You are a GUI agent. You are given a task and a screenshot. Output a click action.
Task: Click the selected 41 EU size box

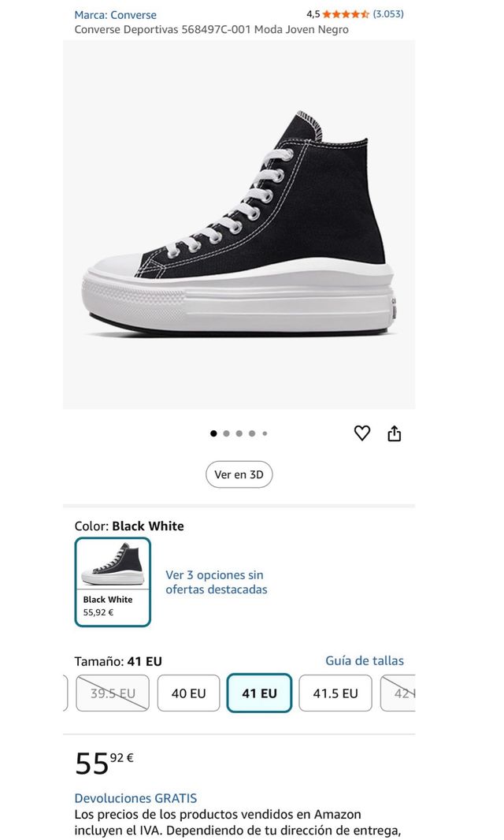tap(259, 693)
